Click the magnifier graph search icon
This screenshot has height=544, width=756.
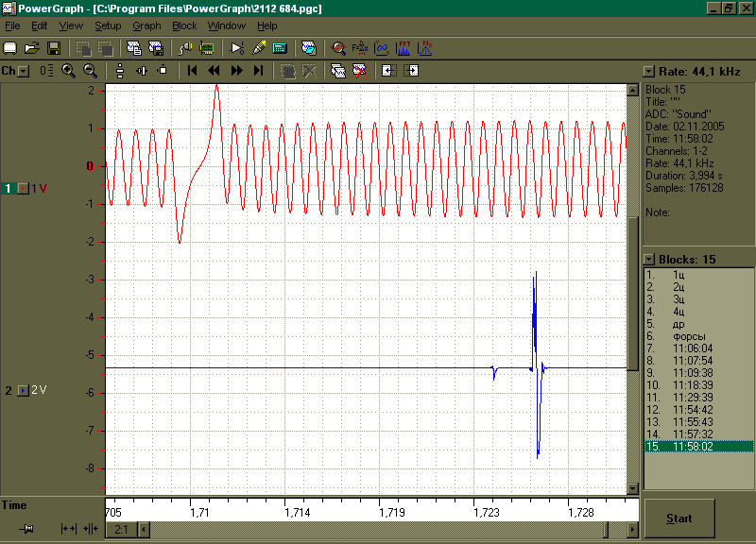(x=338, y=48)
